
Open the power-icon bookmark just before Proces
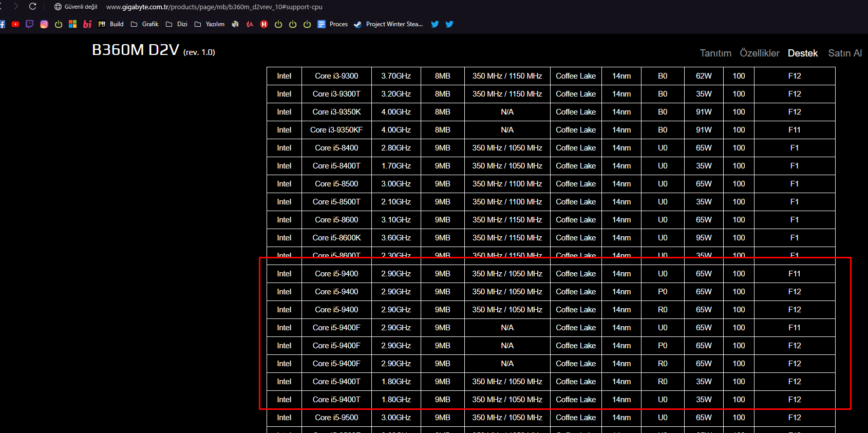click(x=307, y=24)
